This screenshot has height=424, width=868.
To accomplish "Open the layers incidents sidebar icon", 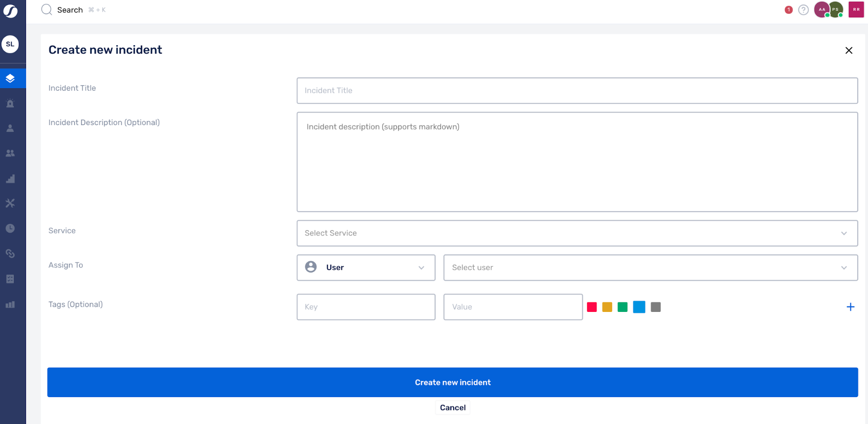I will coord(10,78).
